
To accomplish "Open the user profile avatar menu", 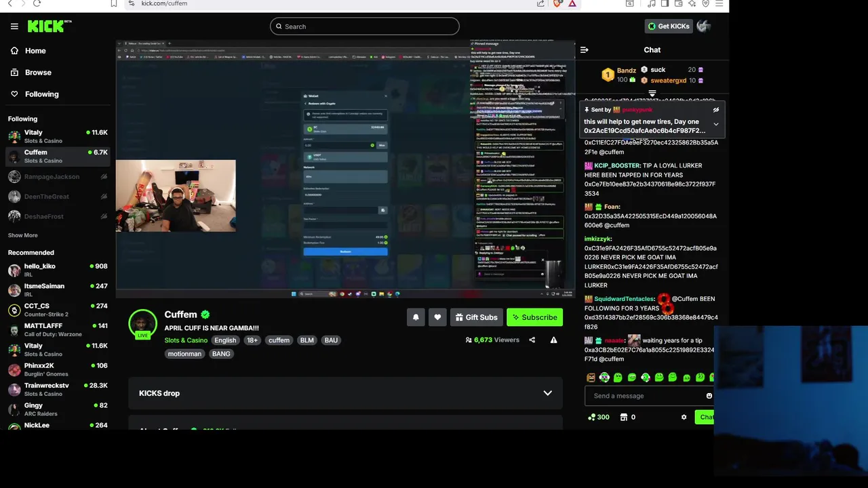I will coord(704,26).
